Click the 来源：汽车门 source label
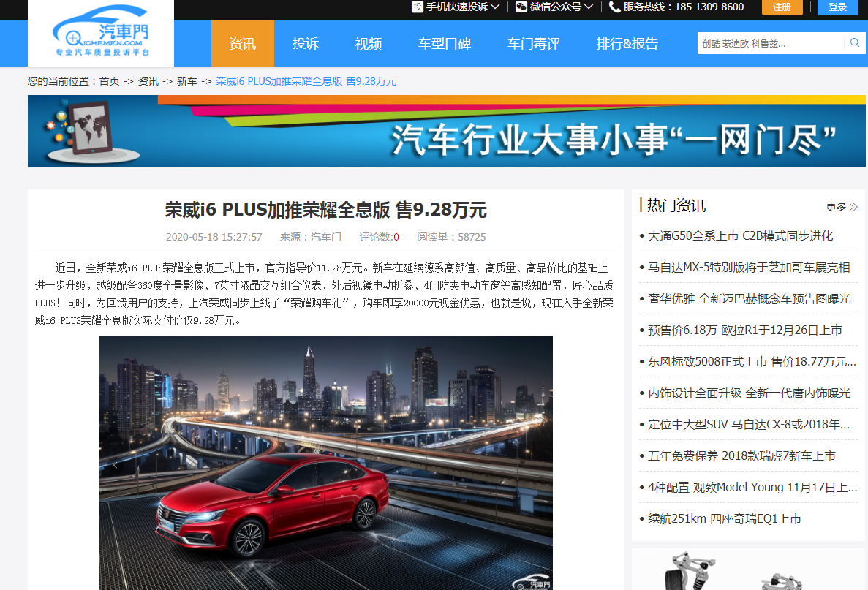The height and width of the screenshot is (590, 868). click(311, 237)
